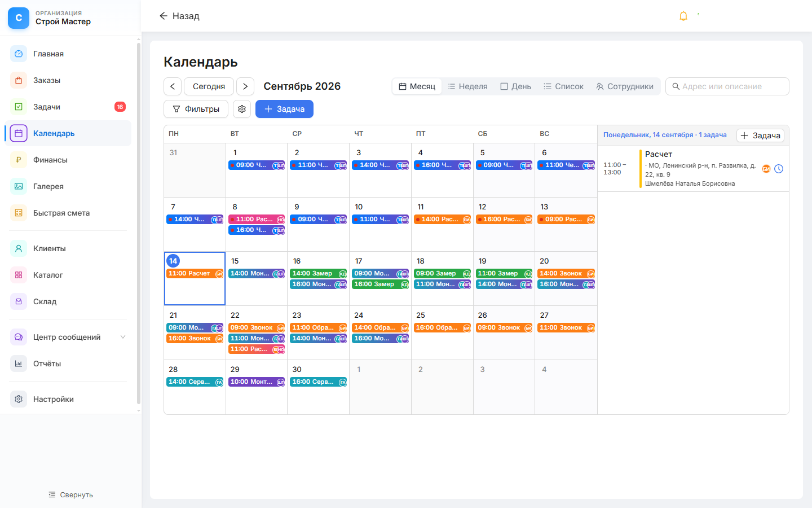Screen dimensions: 812x508
Task: Collapse the sidebar with Свернуть
Action: (x=70, y=494)
